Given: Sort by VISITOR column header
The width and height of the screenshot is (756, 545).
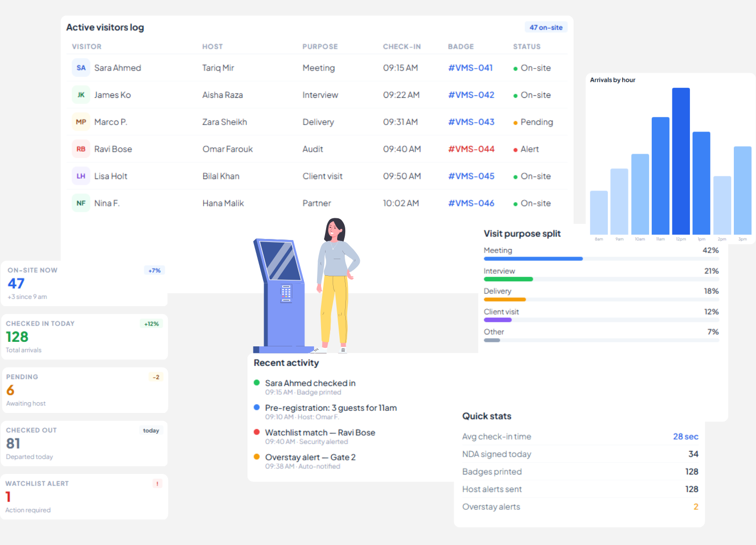Looking at the screenshot, I should coord(87,46).
